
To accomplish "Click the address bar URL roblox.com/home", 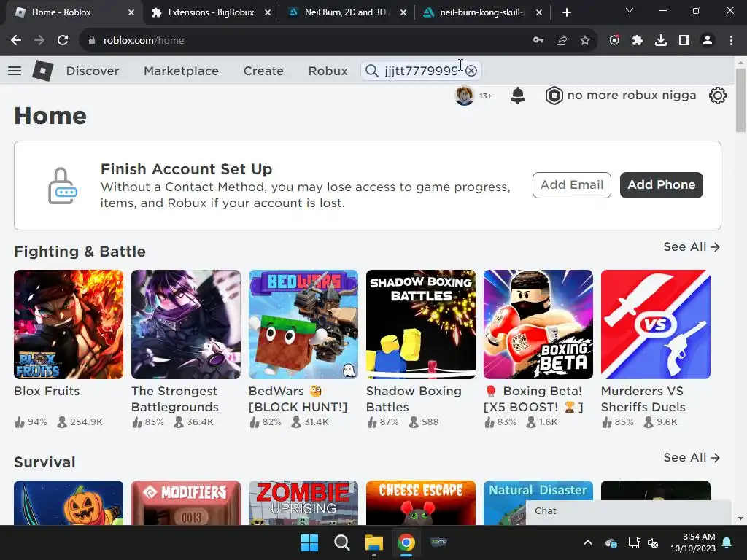I will pos(144,41).
